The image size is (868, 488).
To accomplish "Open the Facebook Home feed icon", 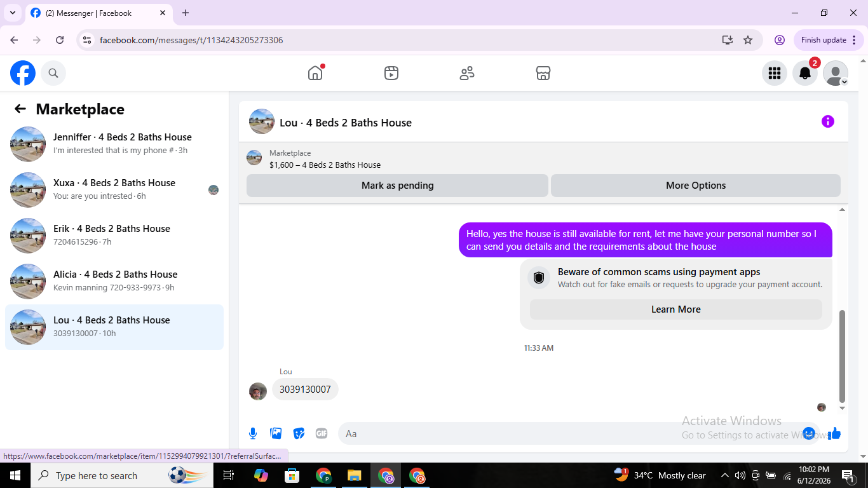I will tap(315, 73).
